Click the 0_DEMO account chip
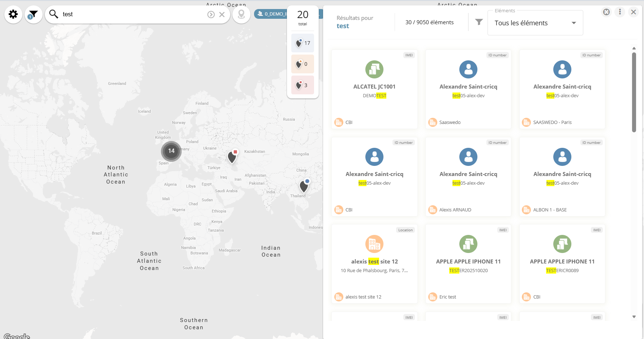This screenshot has width=644, height=339. click(271, 14)
